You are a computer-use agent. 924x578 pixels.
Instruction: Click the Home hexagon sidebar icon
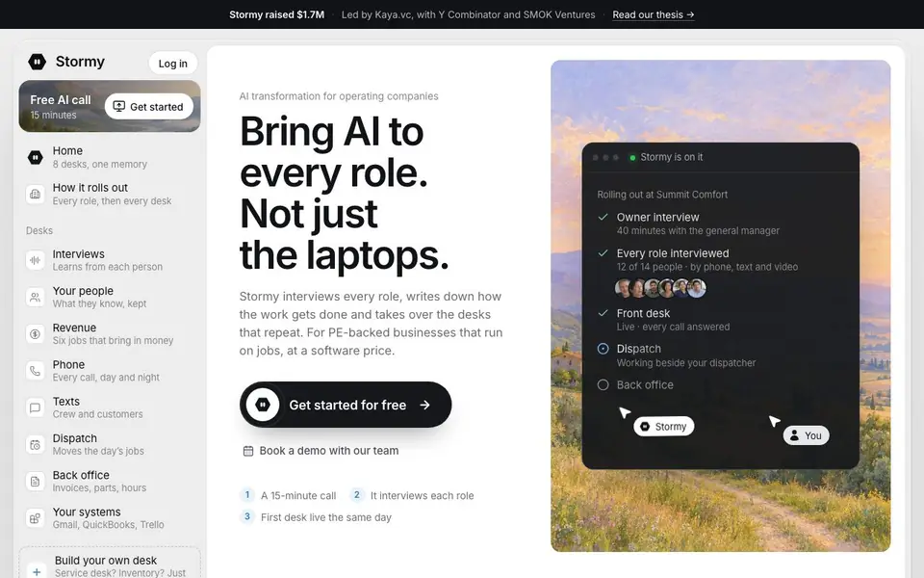pos(36,157)
